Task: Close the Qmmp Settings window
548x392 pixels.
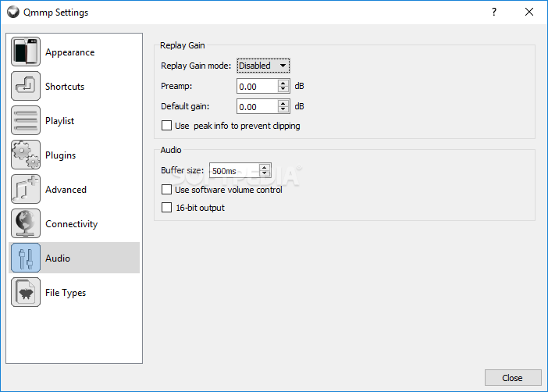Action: (529, 12)
